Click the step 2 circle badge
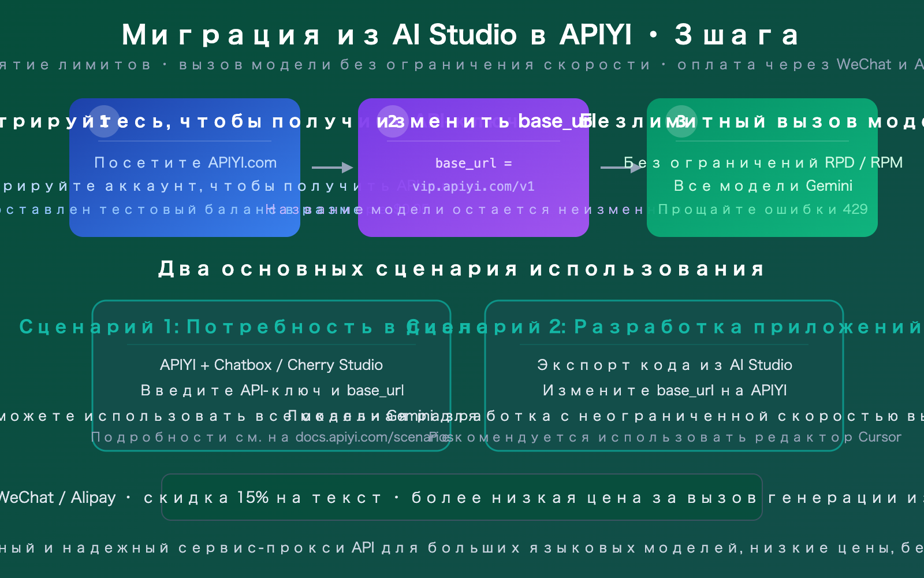 pos(393,121)
